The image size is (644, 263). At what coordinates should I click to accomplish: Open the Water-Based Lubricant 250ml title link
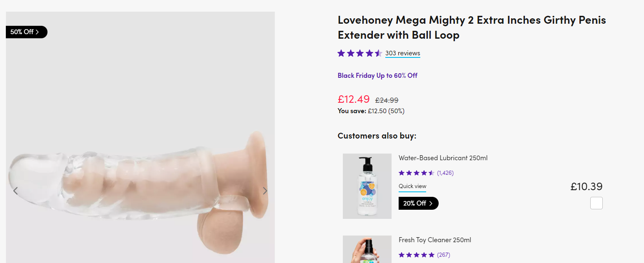pos(443,158)
